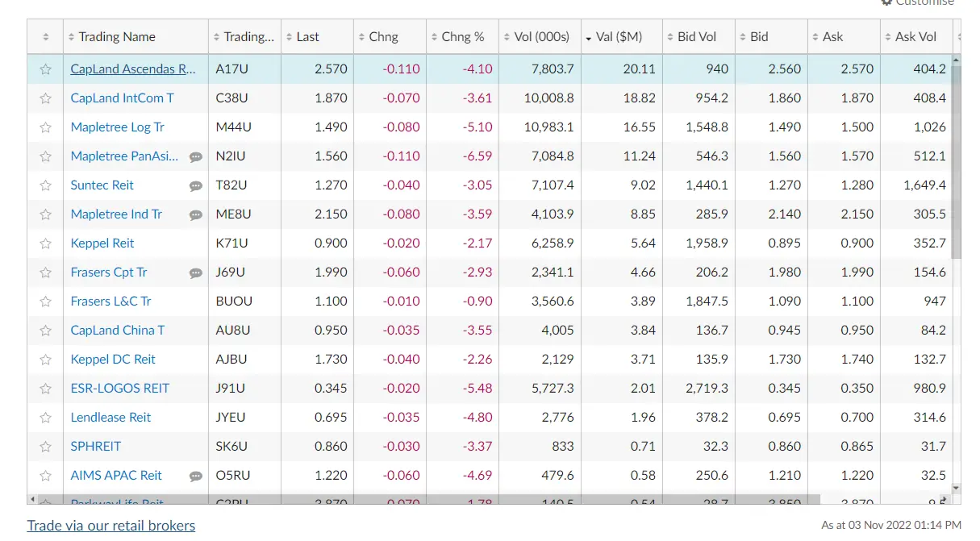Sort the table by Last price
Image resolution: width=980 pixels, height=541 pixels.
tap(317, 37)
